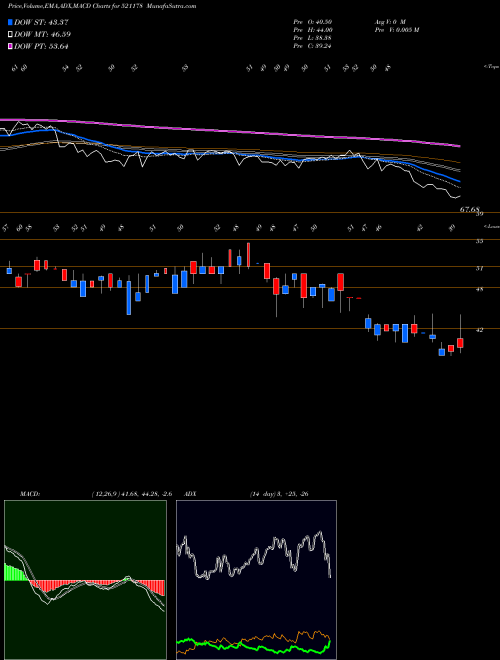Click the 53 price axis label

[x=479, y=241]
